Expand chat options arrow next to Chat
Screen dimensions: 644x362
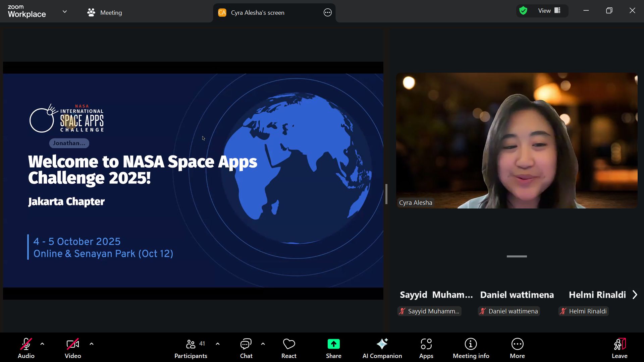(x=263, y=344)
